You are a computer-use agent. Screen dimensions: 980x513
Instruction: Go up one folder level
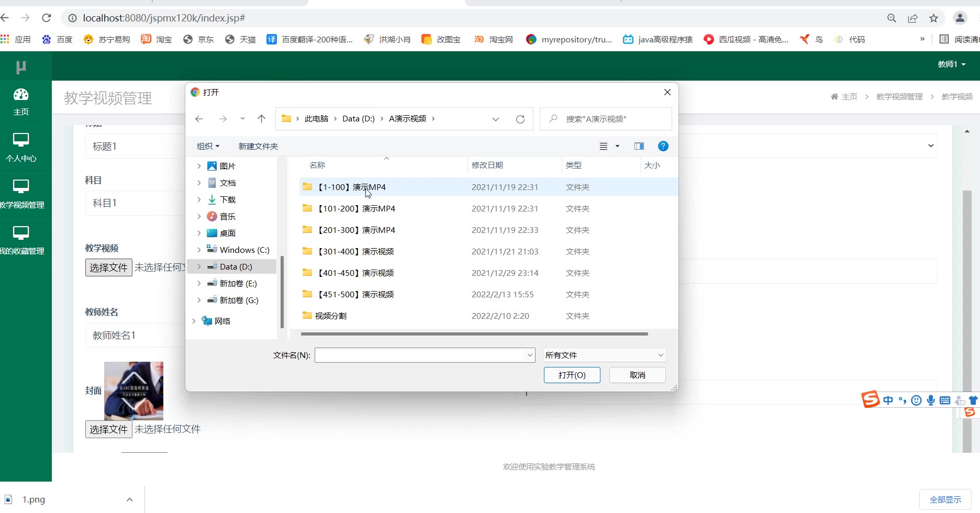(x=261, y=119)
